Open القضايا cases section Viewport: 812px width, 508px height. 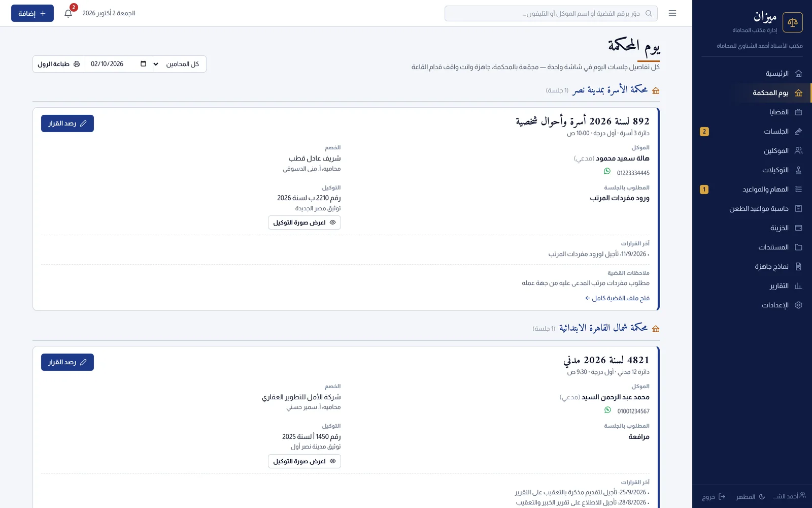click(x=752, y=112)
